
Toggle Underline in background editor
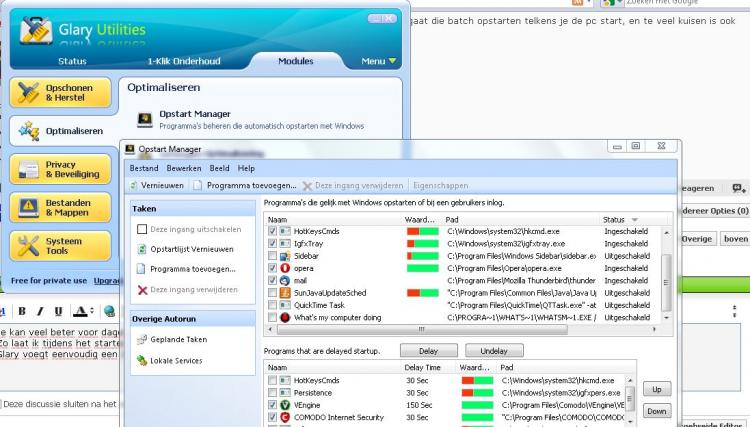point(58,311)
